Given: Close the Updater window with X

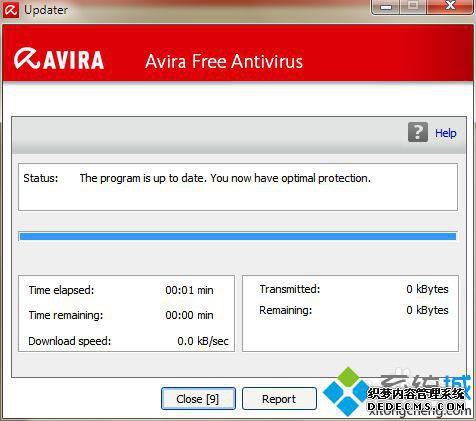Looking at the screenshot, I should 450,6.
